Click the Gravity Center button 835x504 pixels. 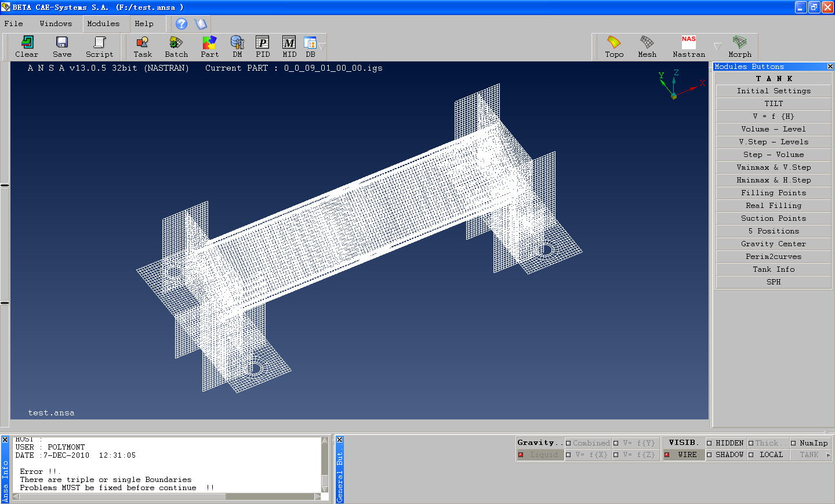click(x=774, y=244)
